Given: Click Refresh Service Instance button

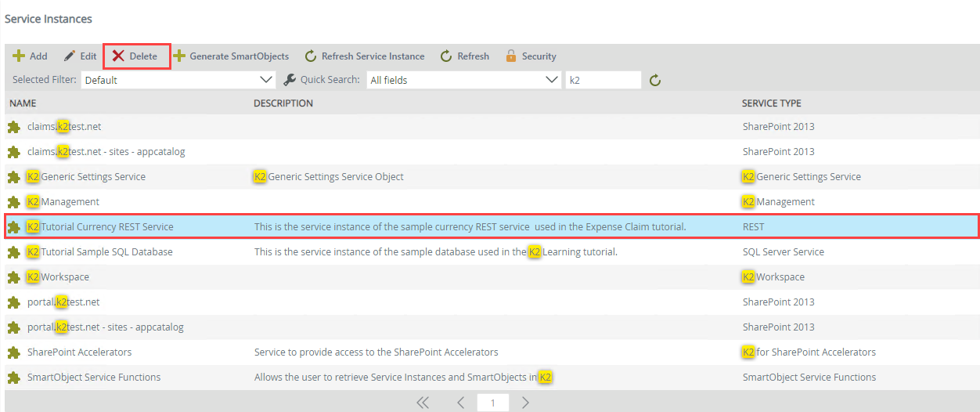Looking at the screenshot, I should [x=365, y=56].
